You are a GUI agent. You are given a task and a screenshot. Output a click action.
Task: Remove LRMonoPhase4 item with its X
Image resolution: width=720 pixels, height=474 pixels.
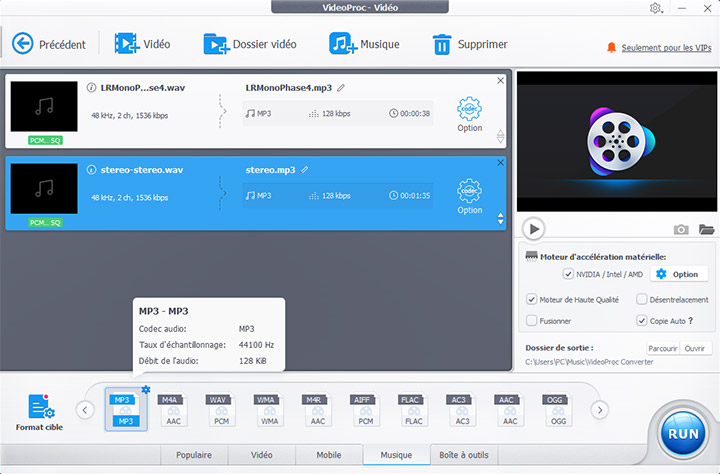click(501, 80)
